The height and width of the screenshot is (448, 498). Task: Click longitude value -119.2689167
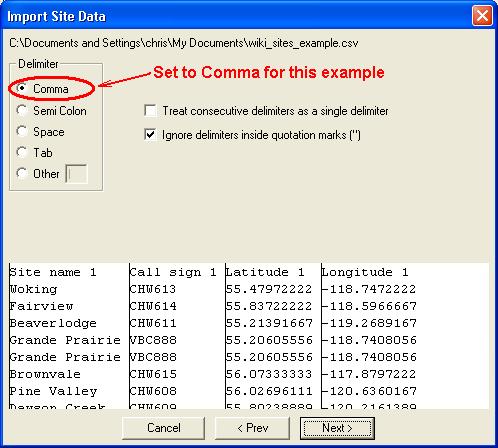(x=369, y=323)
